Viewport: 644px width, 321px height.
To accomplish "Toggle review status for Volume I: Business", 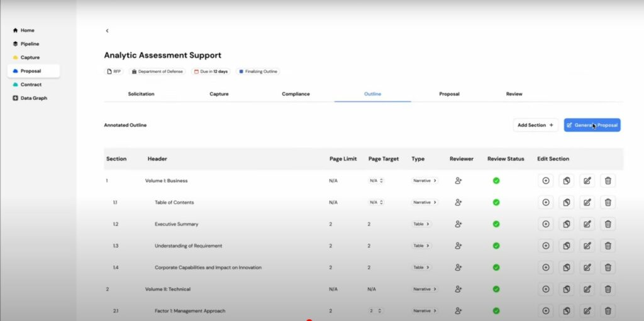I will point(496,181).
